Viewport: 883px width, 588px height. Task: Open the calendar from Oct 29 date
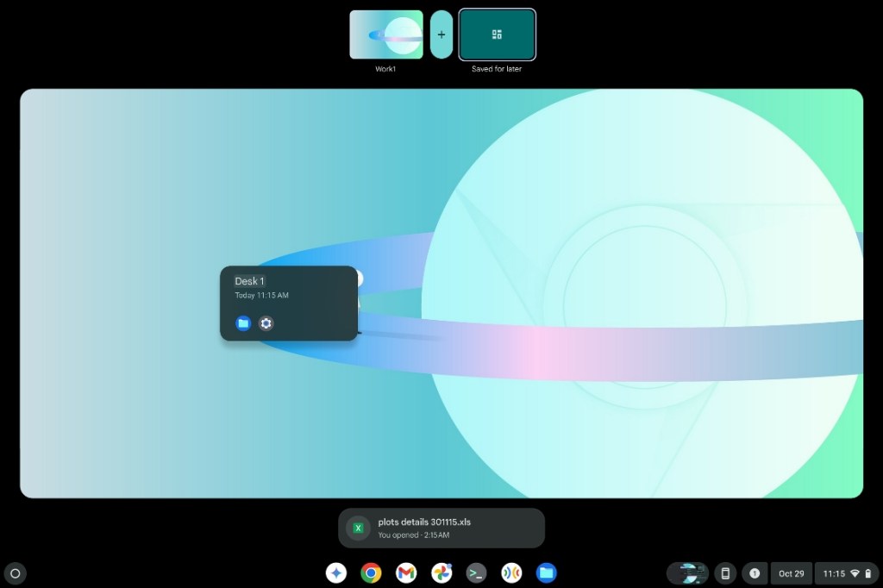click(x=792, y=573)
